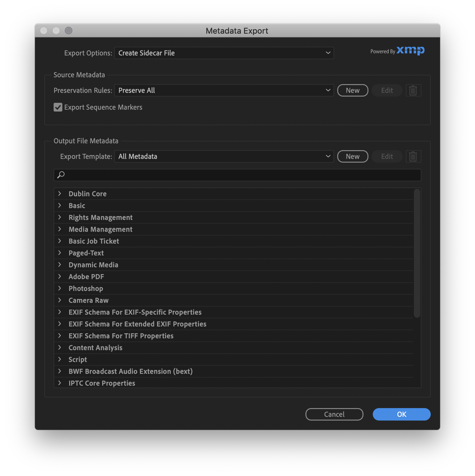Click the Cancel button

point(334,414)
